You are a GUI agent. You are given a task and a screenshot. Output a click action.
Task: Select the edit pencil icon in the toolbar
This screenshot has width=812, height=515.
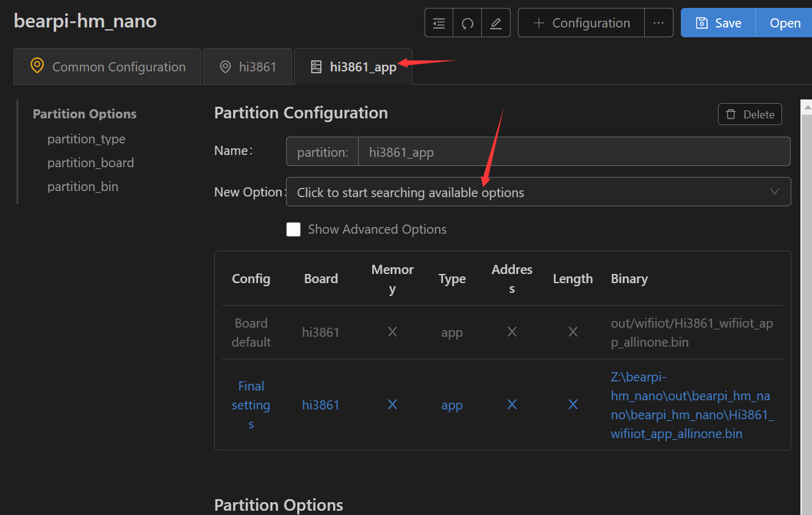(x=495, y=22)
